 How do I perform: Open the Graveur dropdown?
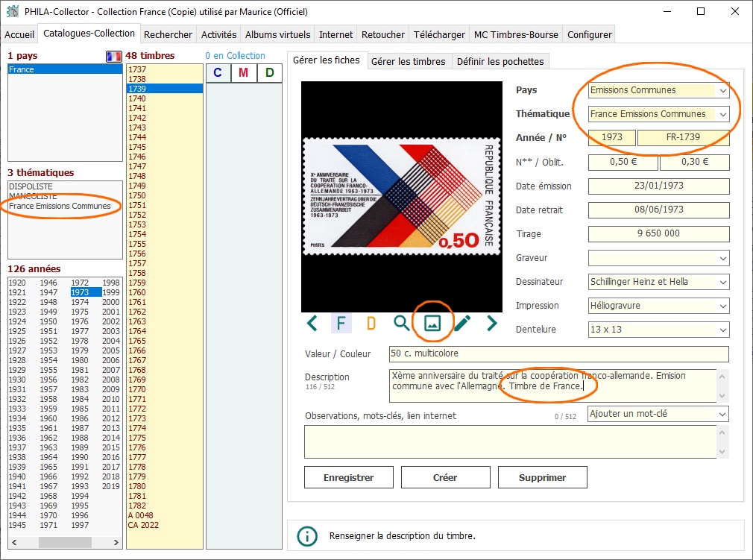(x=722, y=259)
